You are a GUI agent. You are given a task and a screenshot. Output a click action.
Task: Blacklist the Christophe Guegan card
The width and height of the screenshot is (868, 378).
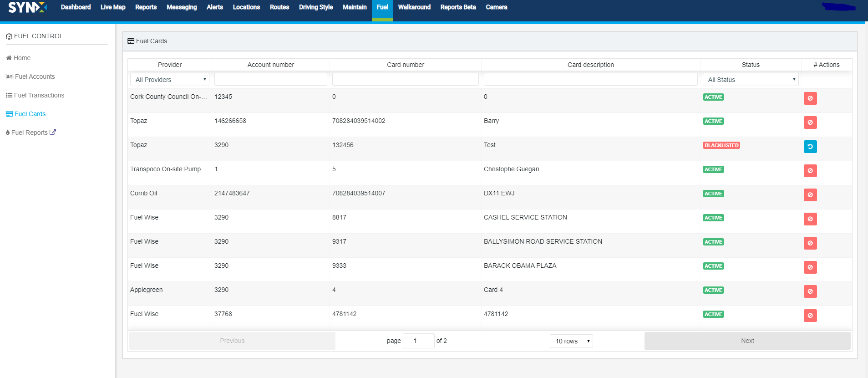[810, 171]
